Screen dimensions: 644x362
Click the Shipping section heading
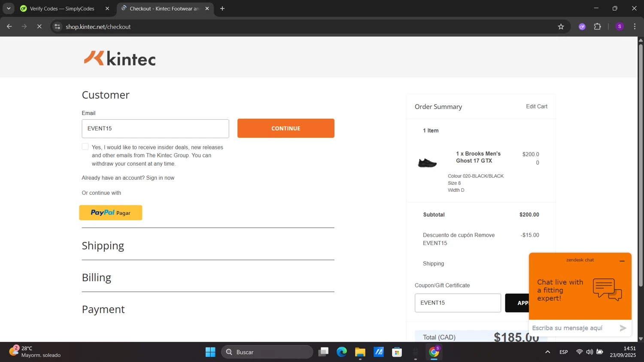[103, 246]
